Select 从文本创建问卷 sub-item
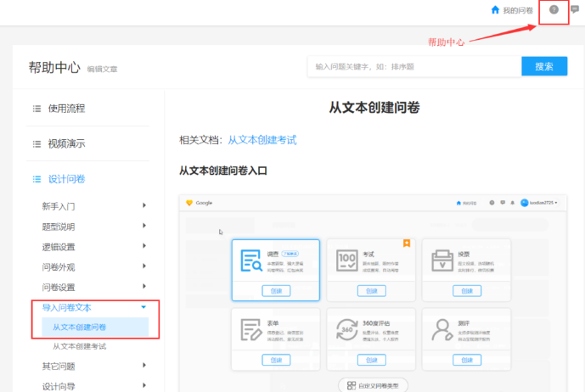 tap(95, 328)
